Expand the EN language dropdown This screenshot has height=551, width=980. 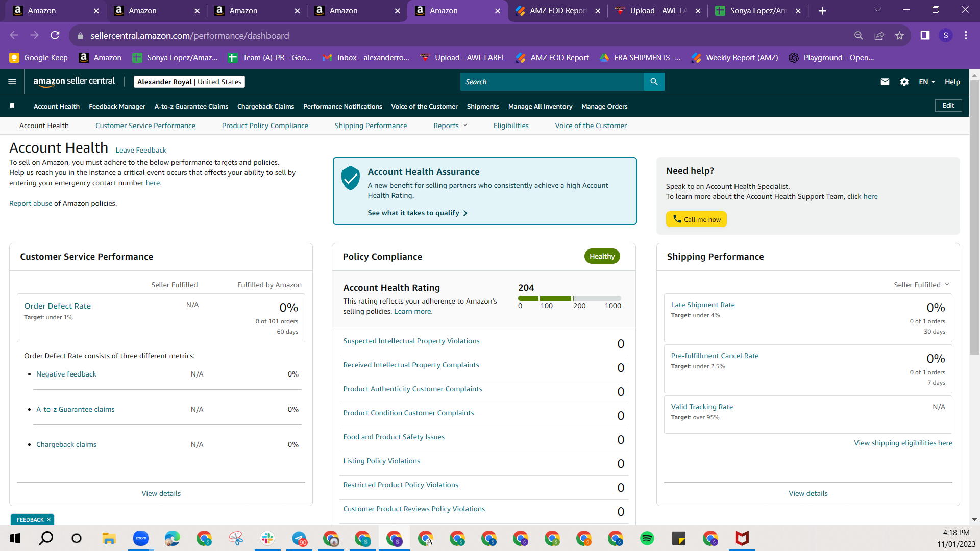pyautogui.click(x=926, y=82)
